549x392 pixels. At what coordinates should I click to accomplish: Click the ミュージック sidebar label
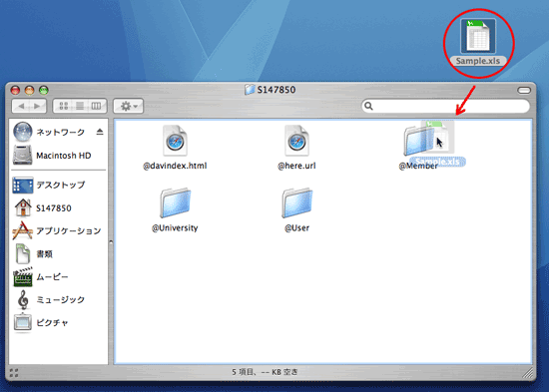pos(61,299)
